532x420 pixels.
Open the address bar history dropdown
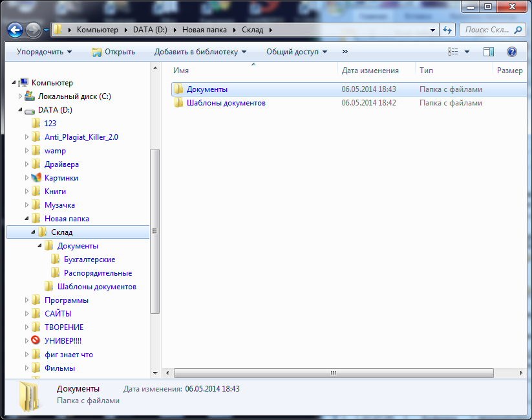pyautogui.click(x=432, y=30)
